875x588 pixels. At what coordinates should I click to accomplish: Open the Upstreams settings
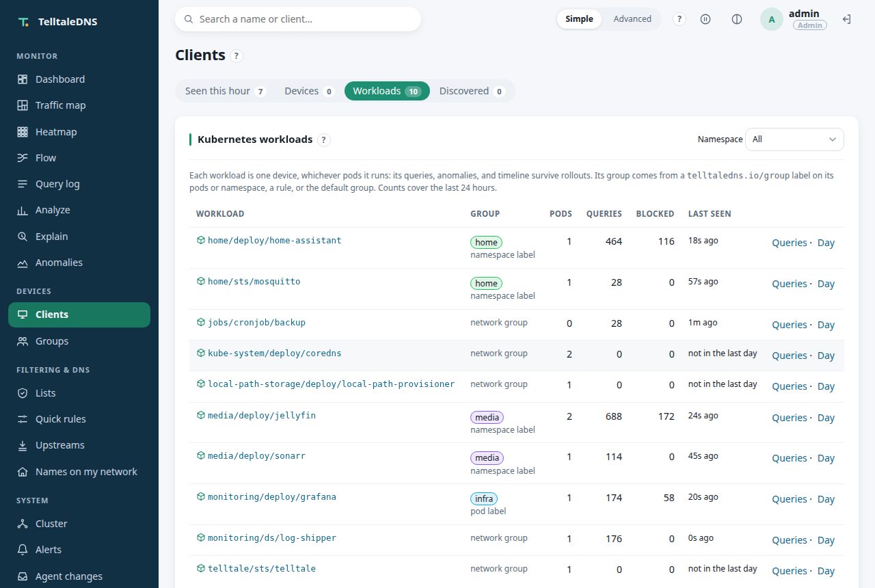tap(79, 445)
